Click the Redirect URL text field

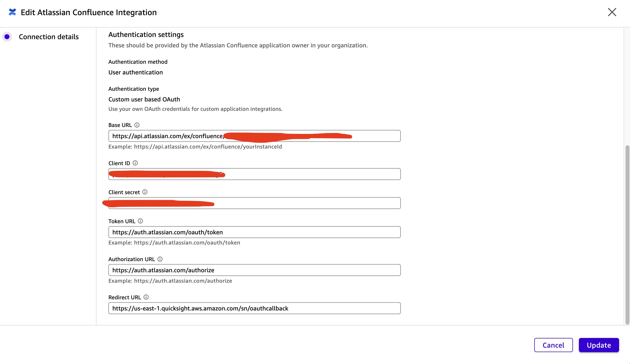coord(254,308)
